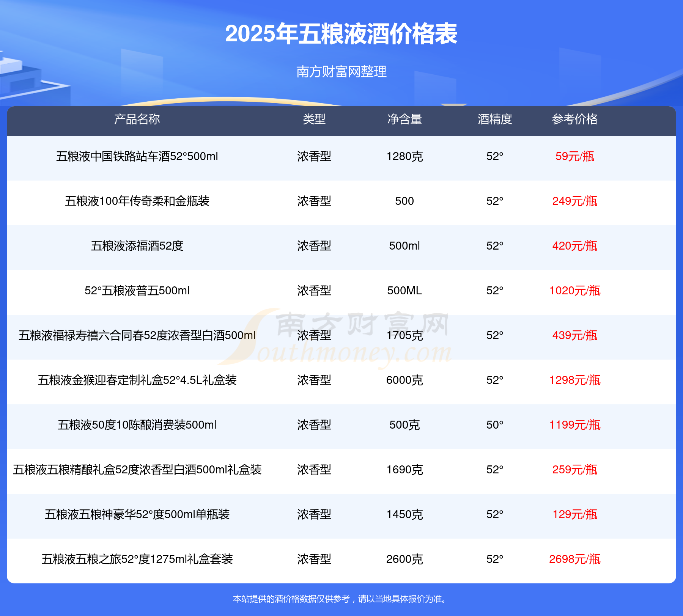The image size is (683, 616).
Task: Click the title "2025年五粮液酒价格表"
Action: [341, 34]
